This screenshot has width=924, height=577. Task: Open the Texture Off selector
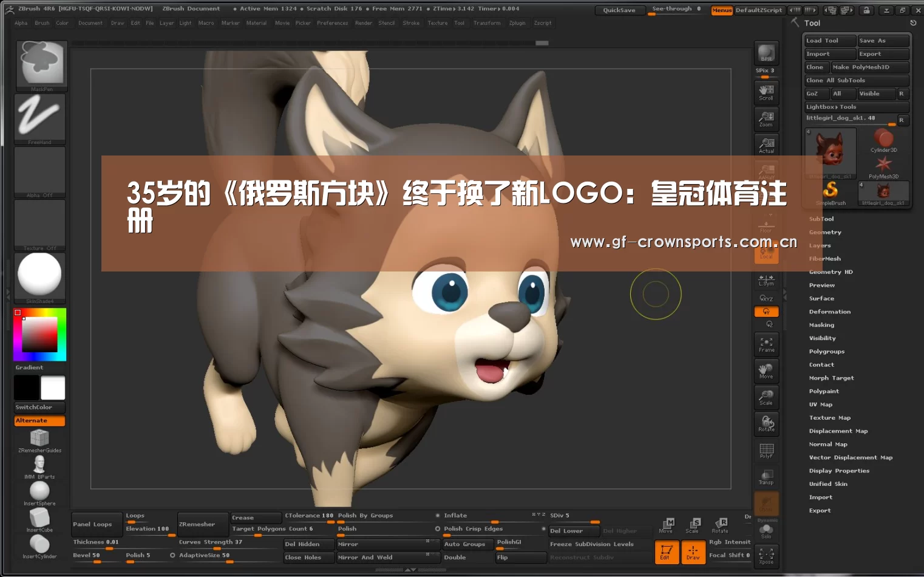click(x=40, y=225)
